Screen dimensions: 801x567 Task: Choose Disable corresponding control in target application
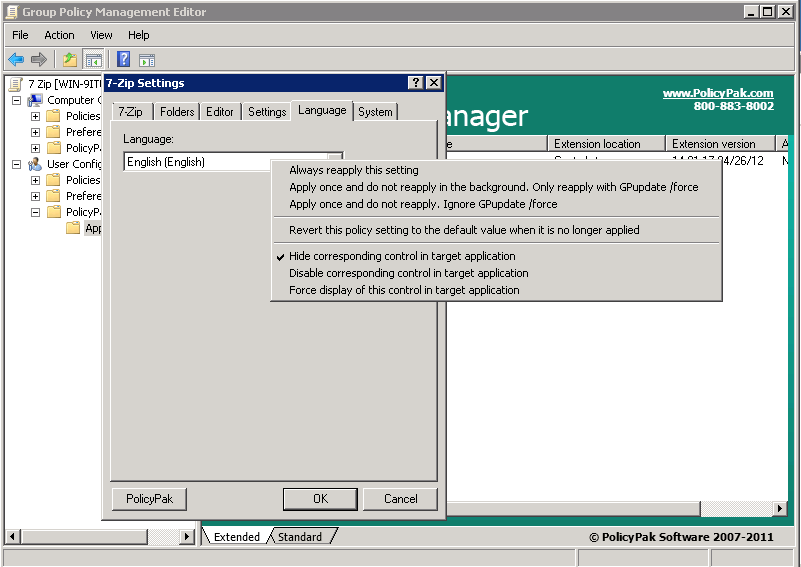409,273
